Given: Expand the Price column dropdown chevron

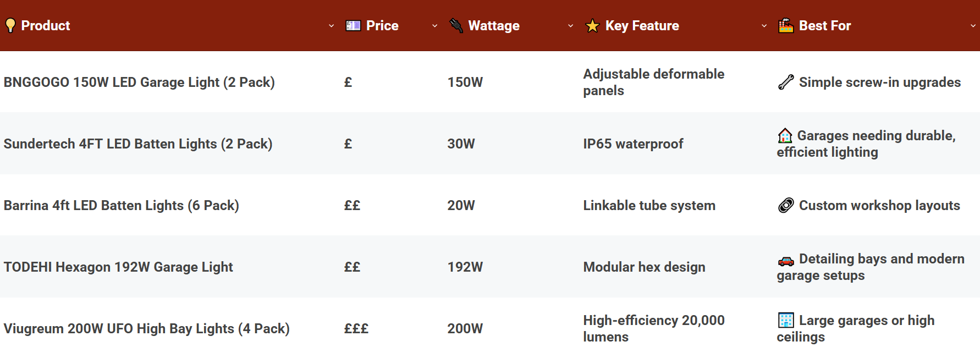Looking at the screenshot, I should [x=435, y=25].
